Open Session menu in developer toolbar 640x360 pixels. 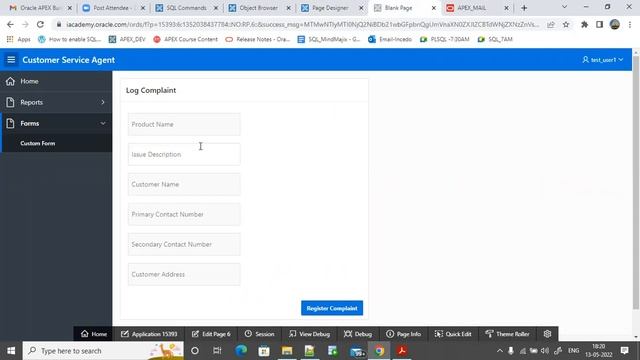(259, 334)
